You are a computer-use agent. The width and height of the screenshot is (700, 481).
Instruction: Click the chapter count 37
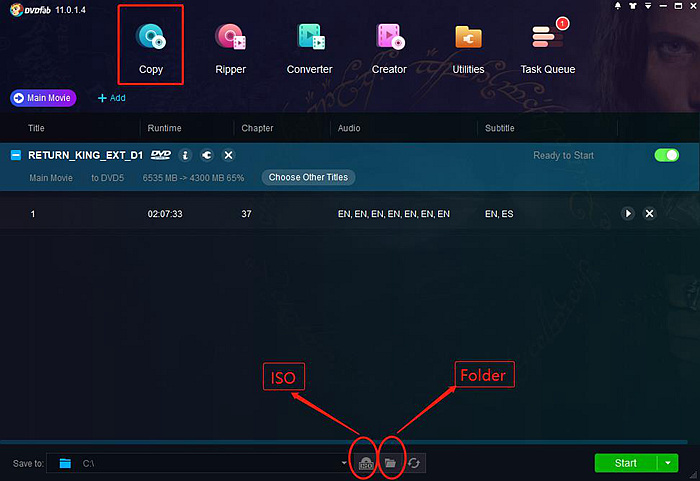click(246, 214)
